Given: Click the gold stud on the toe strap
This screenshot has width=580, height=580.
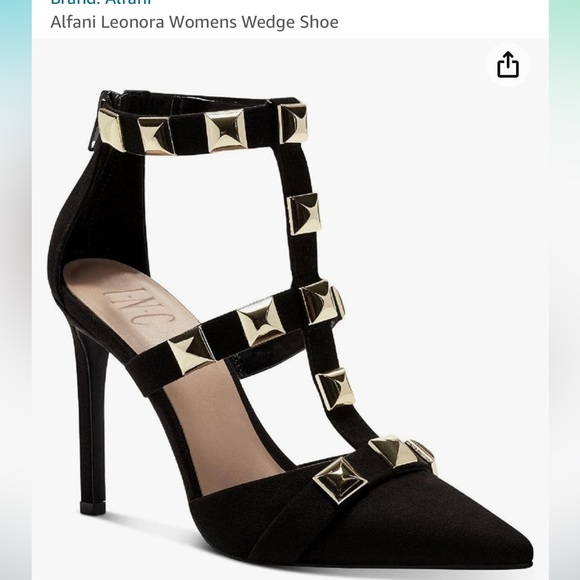Looking at the screenshot, I should 340,480.
